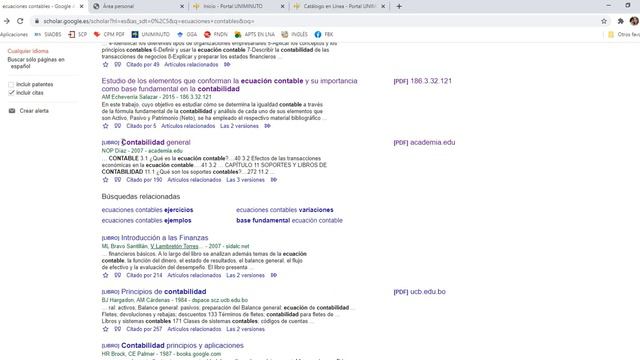
Task: Open a new browser tab
Action: [x=399, y=7]
